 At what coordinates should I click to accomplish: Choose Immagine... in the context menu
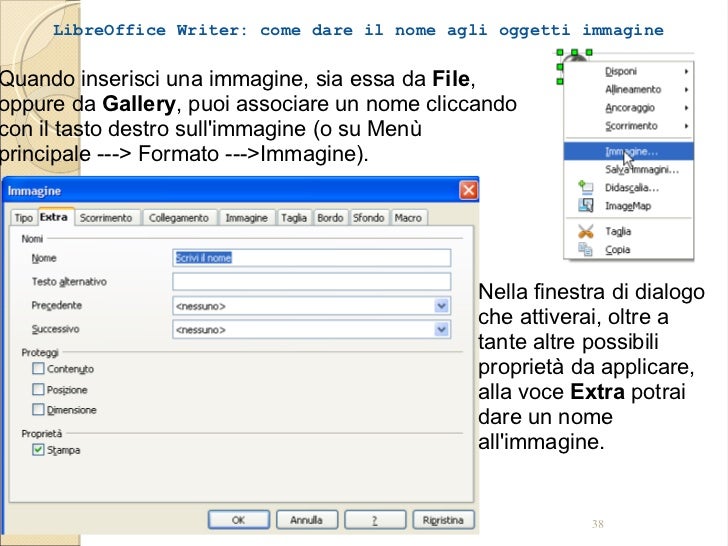tap(628, 151)
